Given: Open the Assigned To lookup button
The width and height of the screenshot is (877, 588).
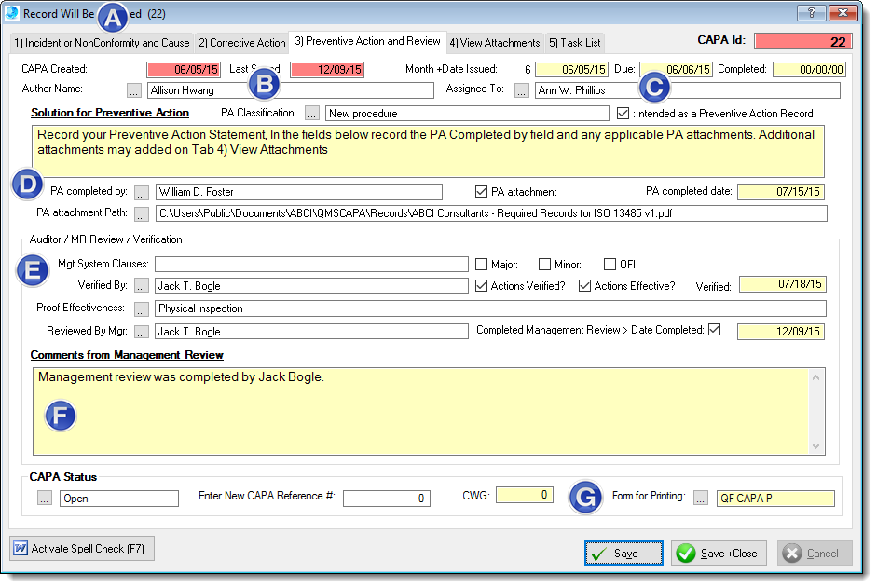Looking at the screenshot, I should pos(522,90).
